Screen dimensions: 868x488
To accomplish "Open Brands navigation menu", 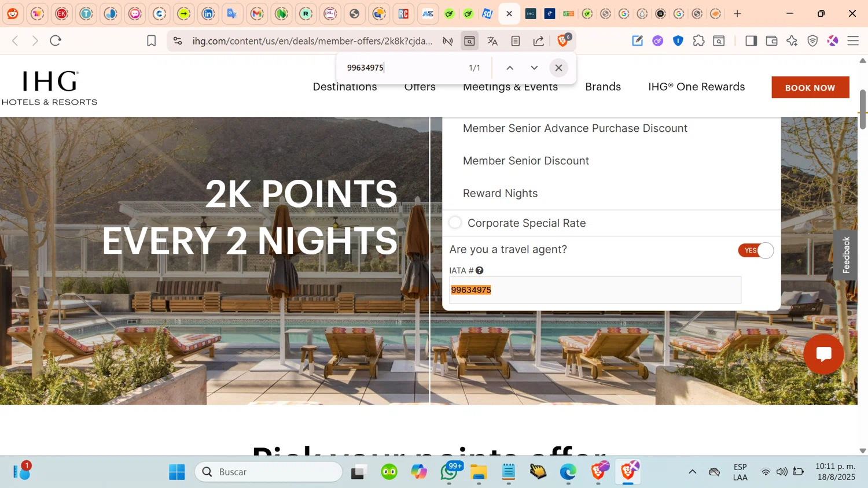I will point(603,87).
